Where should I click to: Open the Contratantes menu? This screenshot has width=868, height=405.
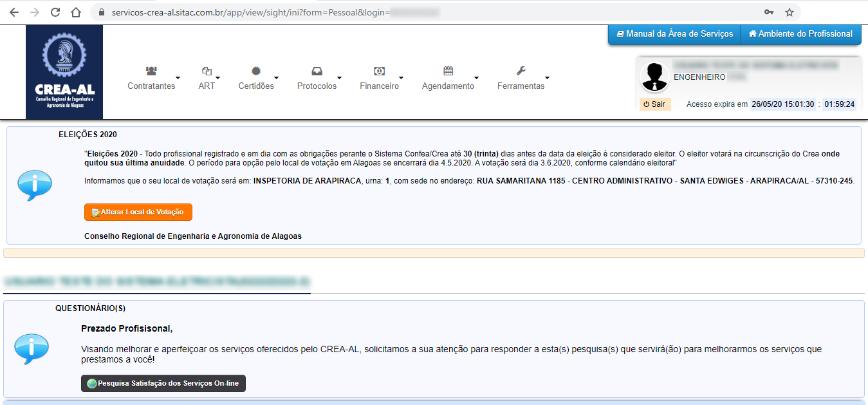(x=151, y=86)
